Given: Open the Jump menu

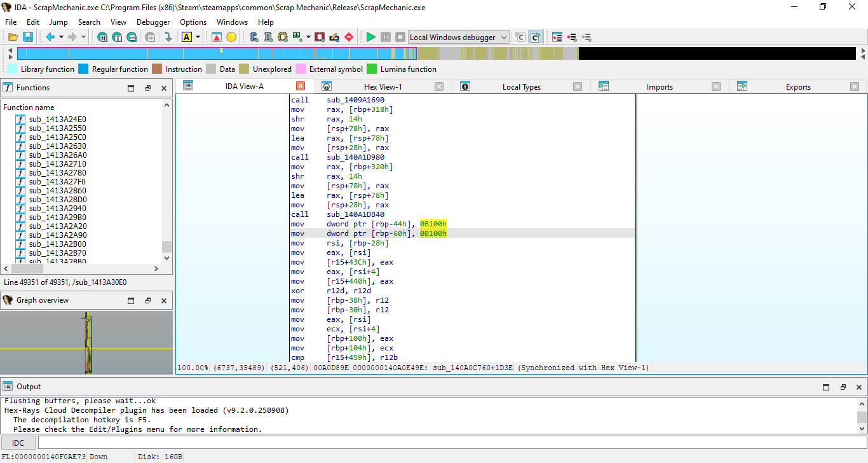Looking at the screenshot, I should 58,22.
